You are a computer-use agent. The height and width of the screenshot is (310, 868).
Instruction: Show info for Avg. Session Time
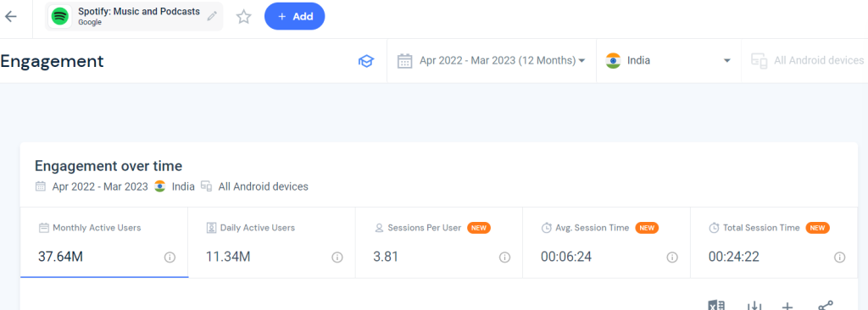click(x=672, y=257)
